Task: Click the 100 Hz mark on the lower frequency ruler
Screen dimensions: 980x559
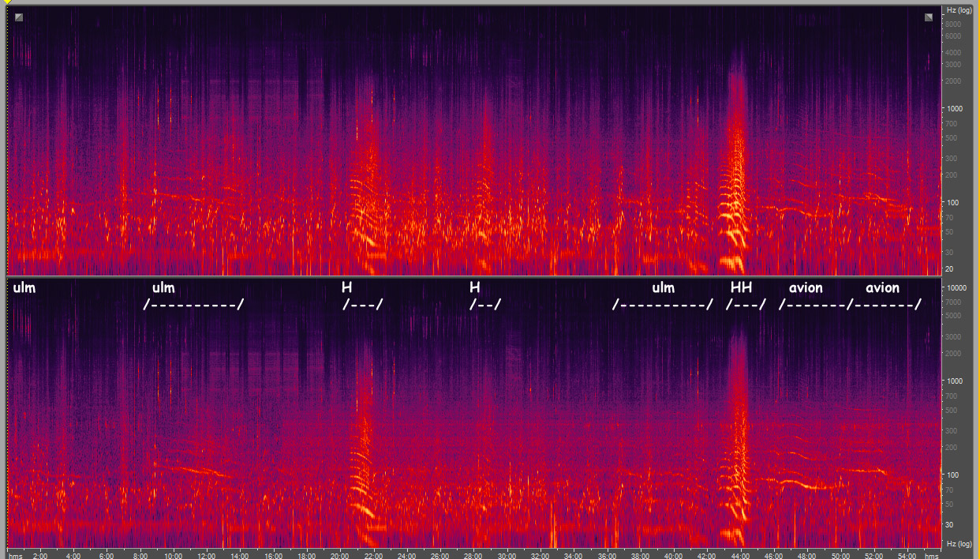Action: [x=955, y=475]
